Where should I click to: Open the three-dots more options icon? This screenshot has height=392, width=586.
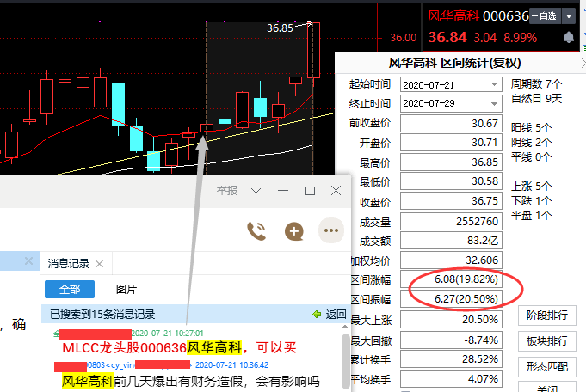[331, 230]
